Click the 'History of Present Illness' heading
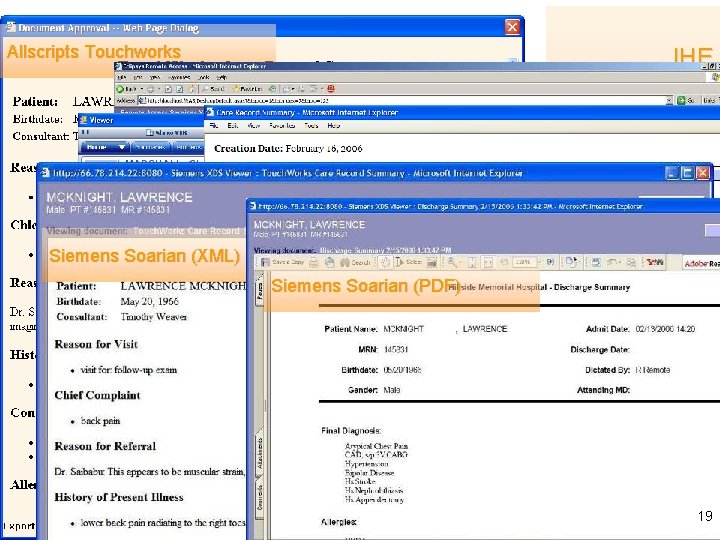 pos(119,497)
